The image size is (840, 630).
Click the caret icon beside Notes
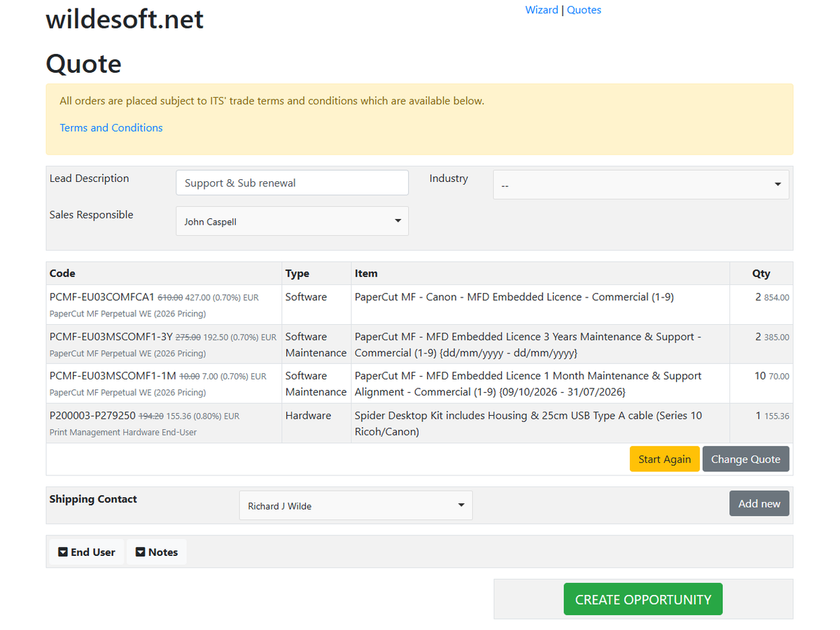[140, 552]
